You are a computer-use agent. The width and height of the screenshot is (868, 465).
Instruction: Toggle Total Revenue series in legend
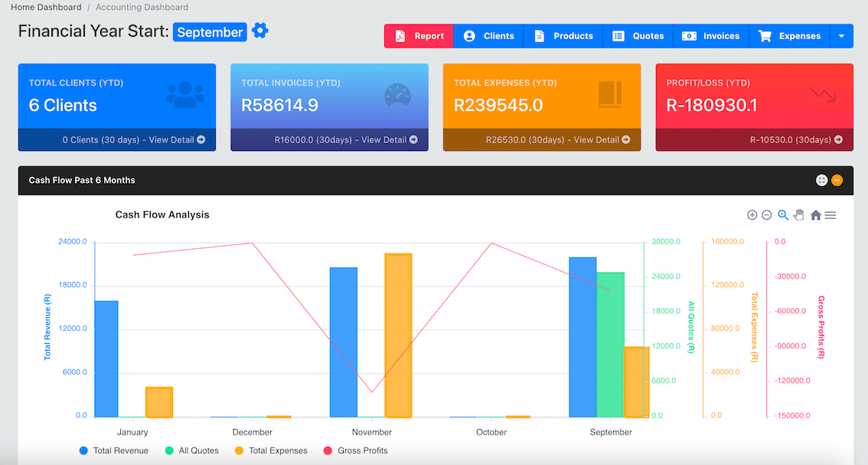(x=113, y=450)
